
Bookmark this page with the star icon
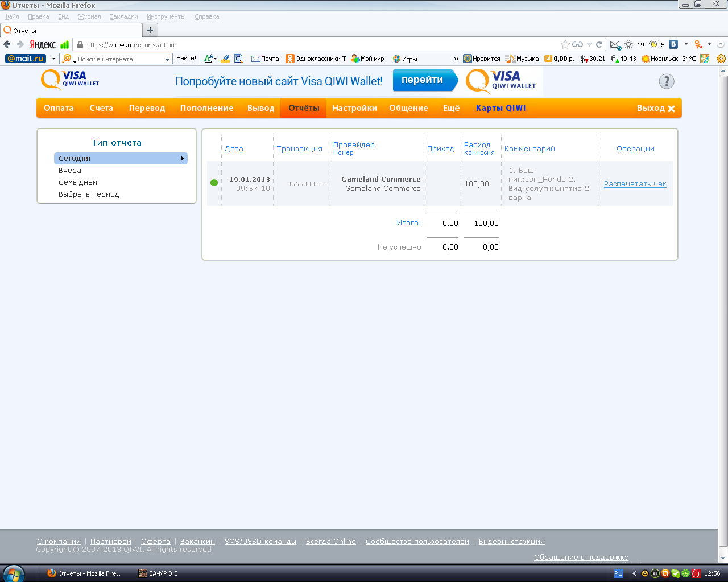(x=565, y=44)
